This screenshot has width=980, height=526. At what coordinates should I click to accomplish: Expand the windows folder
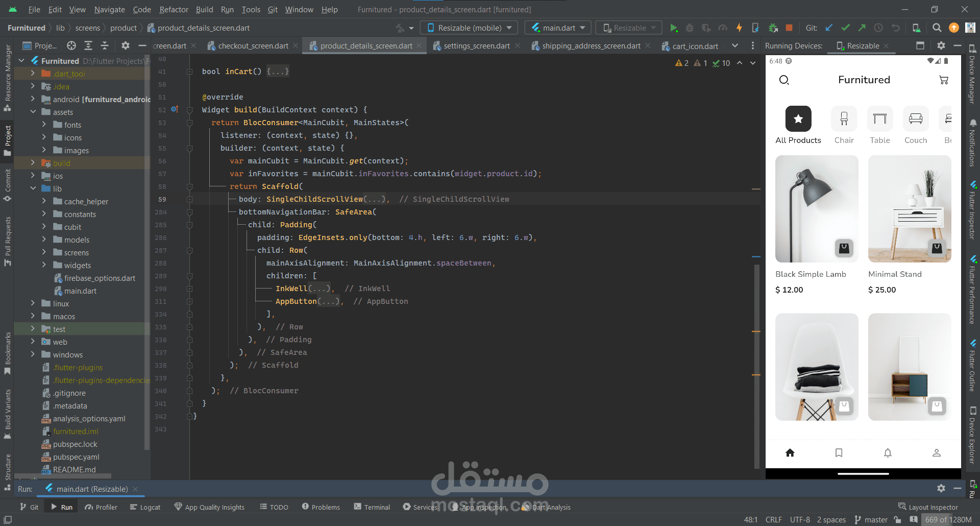33,354
